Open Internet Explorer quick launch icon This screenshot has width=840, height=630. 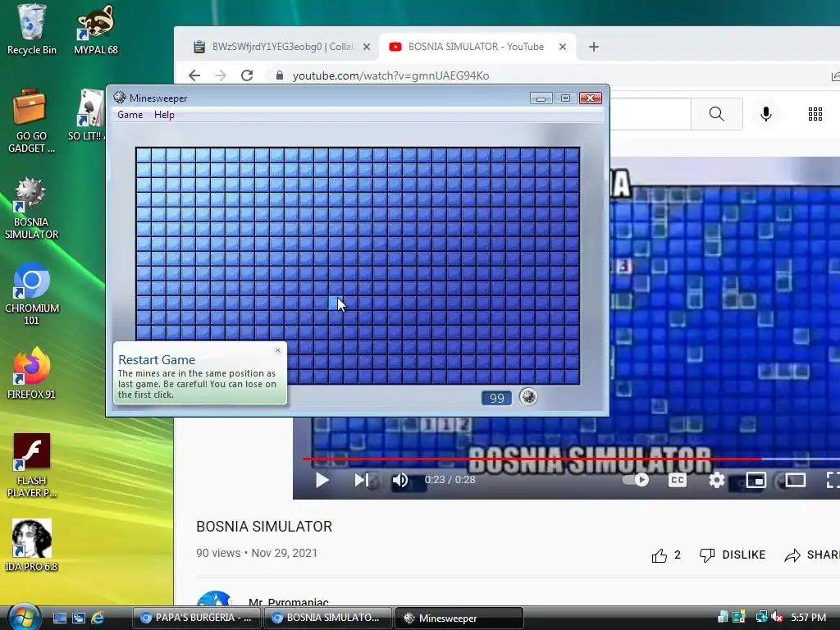[x=98, y=618]
